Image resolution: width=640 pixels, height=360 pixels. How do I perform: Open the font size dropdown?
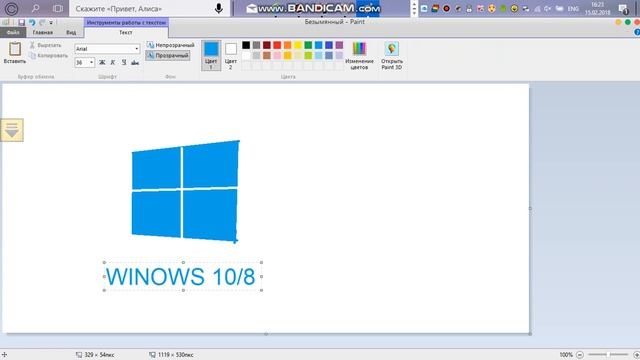click(91, 62)
